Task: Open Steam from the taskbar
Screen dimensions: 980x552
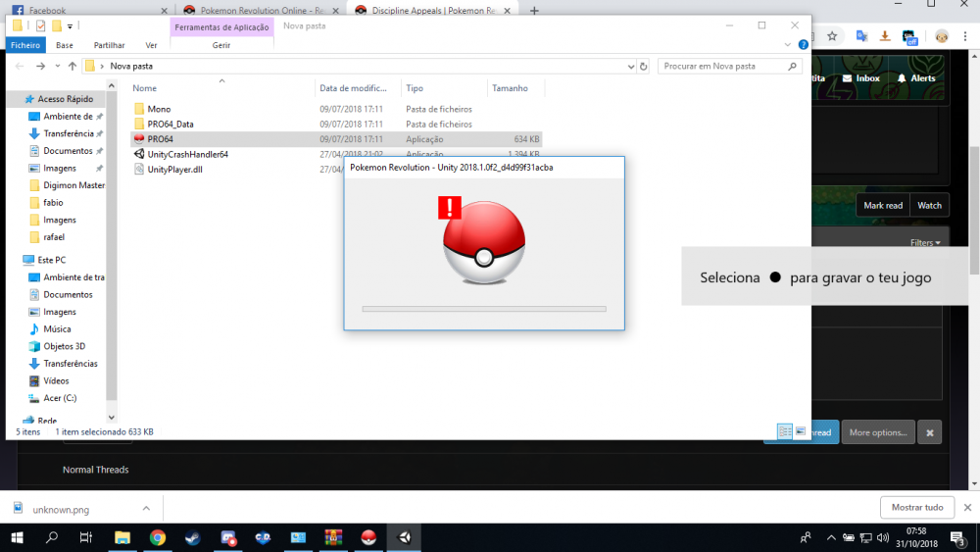Action: (193, 537)
